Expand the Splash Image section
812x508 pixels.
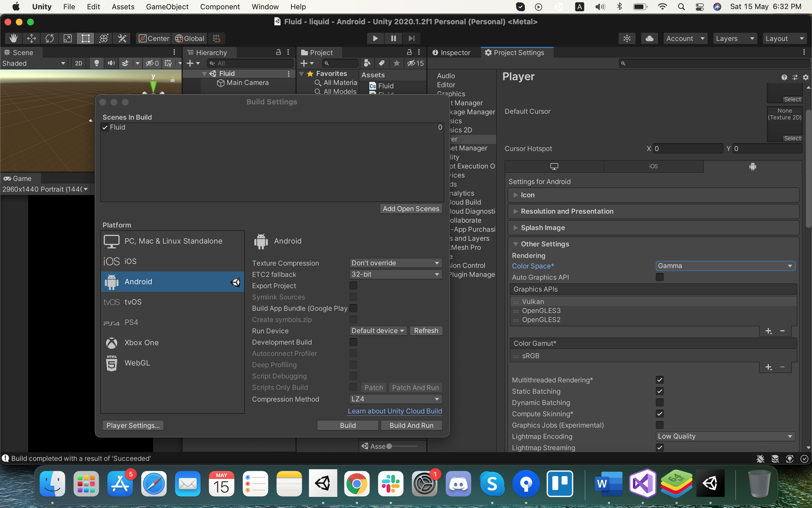653,228
